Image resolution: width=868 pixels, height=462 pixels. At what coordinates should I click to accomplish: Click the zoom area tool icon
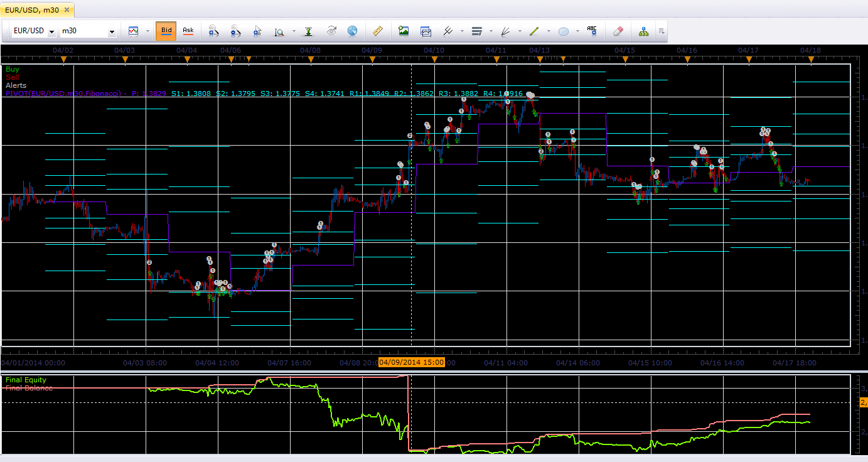(279, 31)
